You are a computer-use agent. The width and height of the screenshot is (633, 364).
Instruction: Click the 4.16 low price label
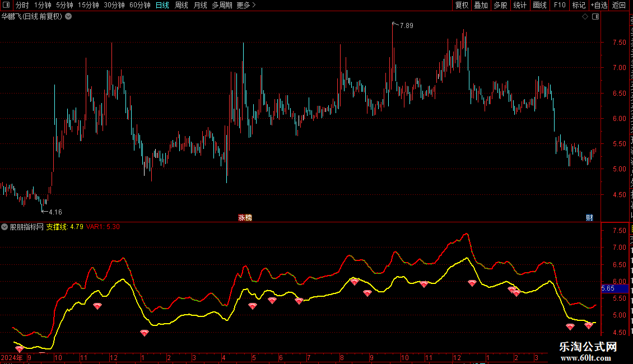tap(55, 212)
